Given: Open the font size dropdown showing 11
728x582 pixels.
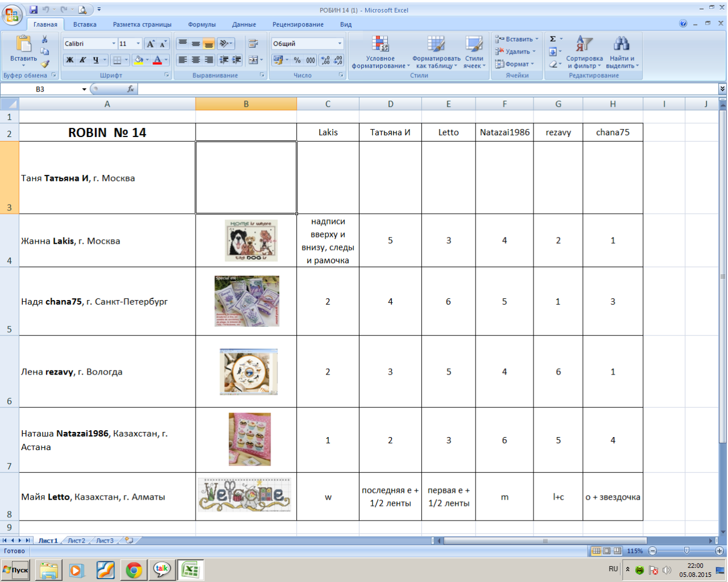Looking at the screenshot, I should [x=138, y=44].
